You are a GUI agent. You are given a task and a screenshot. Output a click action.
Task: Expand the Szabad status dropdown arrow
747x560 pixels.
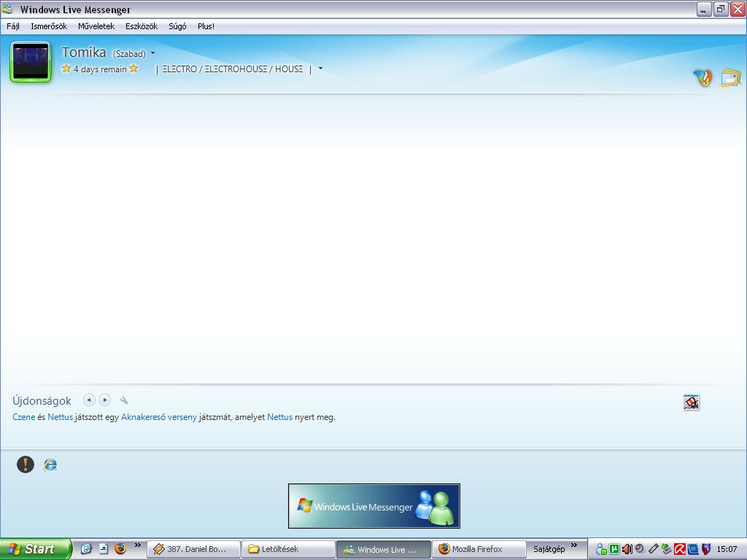click(x=153, y=53)
